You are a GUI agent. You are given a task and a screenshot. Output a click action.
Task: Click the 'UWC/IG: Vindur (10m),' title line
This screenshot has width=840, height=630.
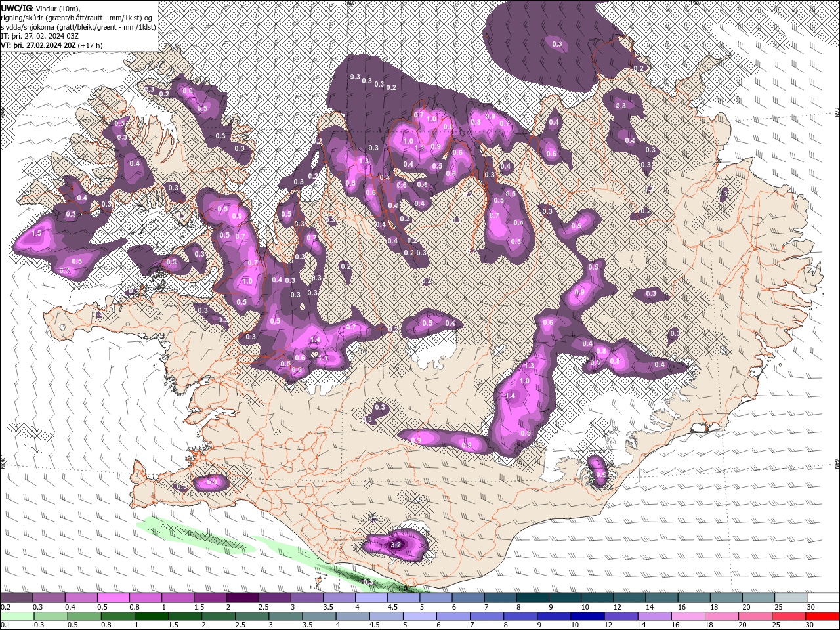point(41,7)
